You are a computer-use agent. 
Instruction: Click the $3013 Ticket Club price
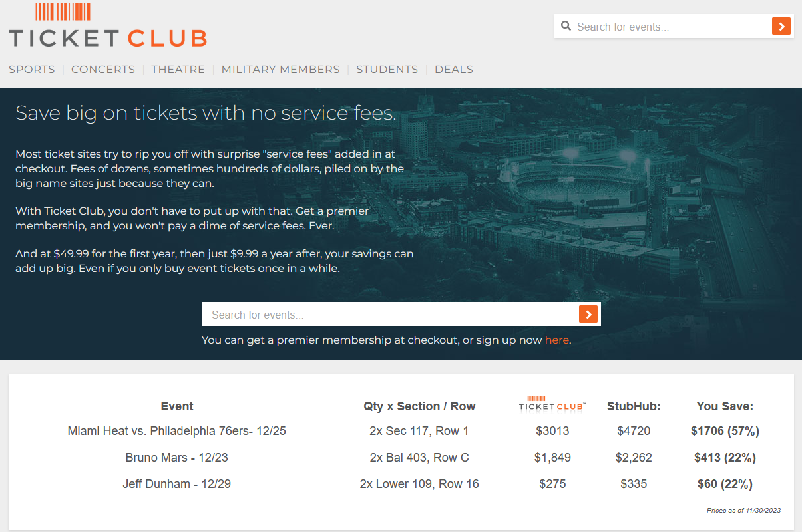point(552,431)
